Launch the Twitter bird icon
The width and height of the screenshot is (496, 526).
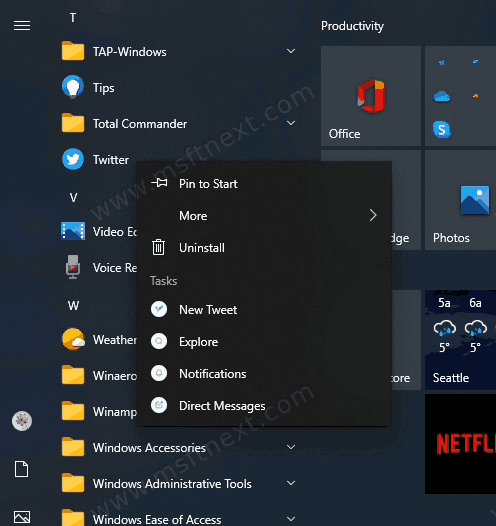(x=73, y=159)
